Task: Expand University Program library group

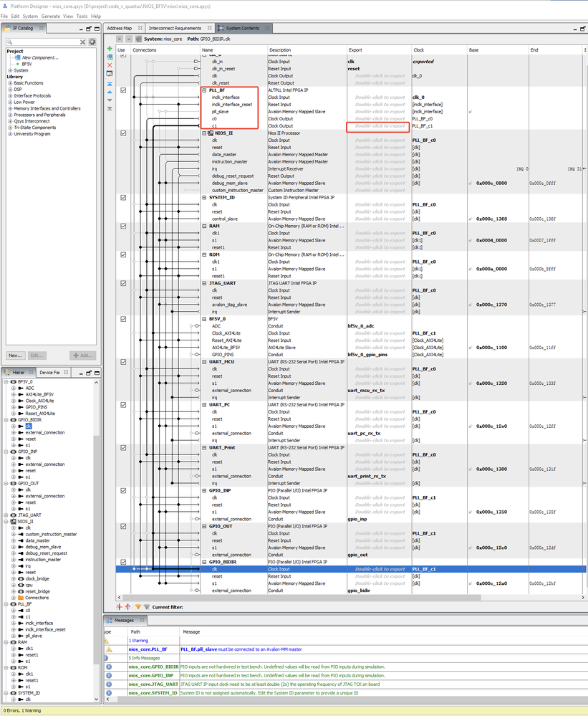Action: click(10, 134)
